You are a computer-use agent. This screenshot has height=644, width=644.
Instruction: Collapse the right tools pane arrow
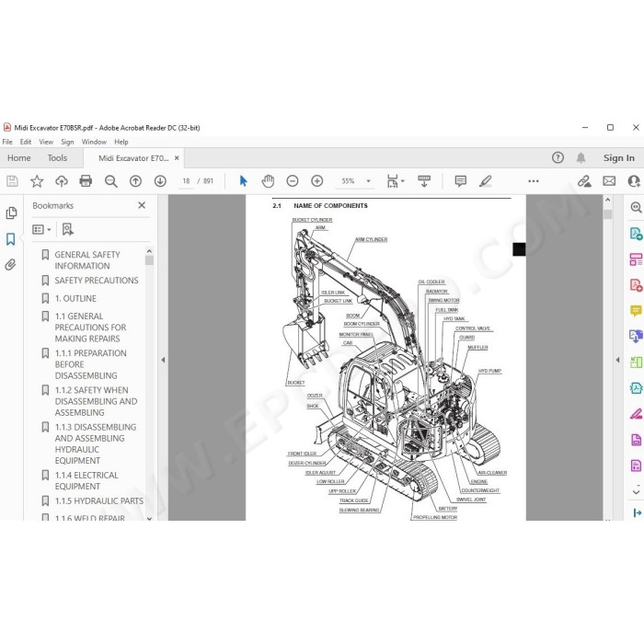coord(617,360)
